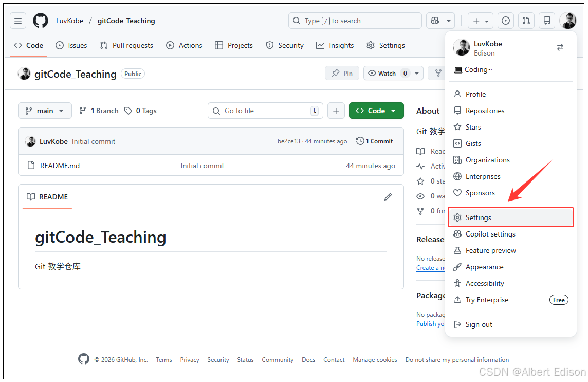588x382 pixels.
Task: Open the Terms footer link
Action: coord(164,360)
